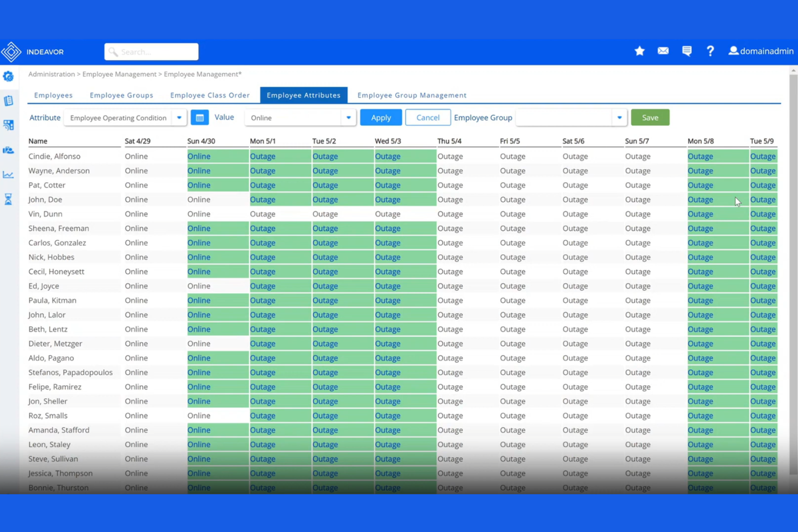Viewport: 798px width, 532px height.
Task: Select the dashboard panel icon in sidebar
Action: [9, 125]
